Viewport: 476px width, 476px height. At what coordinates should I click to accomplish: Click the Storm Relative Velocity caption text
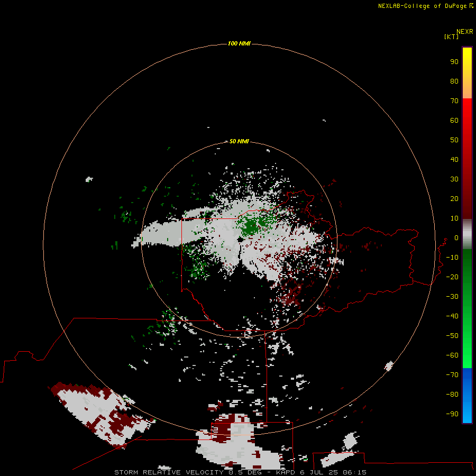pos(240,472)
